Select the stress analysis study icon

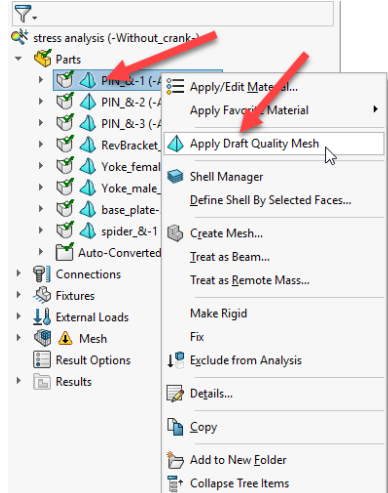tap(20, 37)
